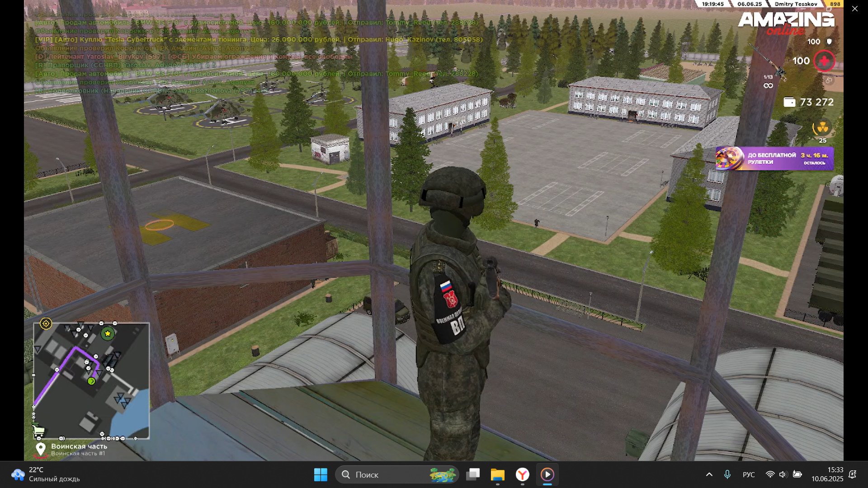Click the armor shield icon
868x488 pixels.
point(829,42)
